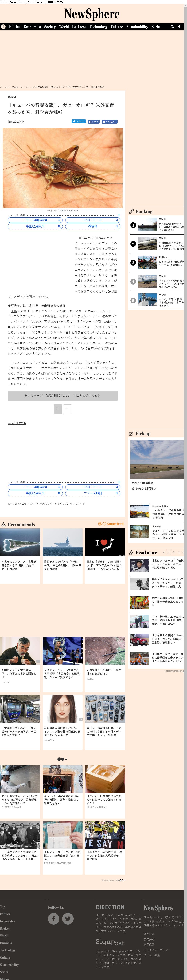
Task: Click the SignPost logo in footer
Action: point(110,942)
